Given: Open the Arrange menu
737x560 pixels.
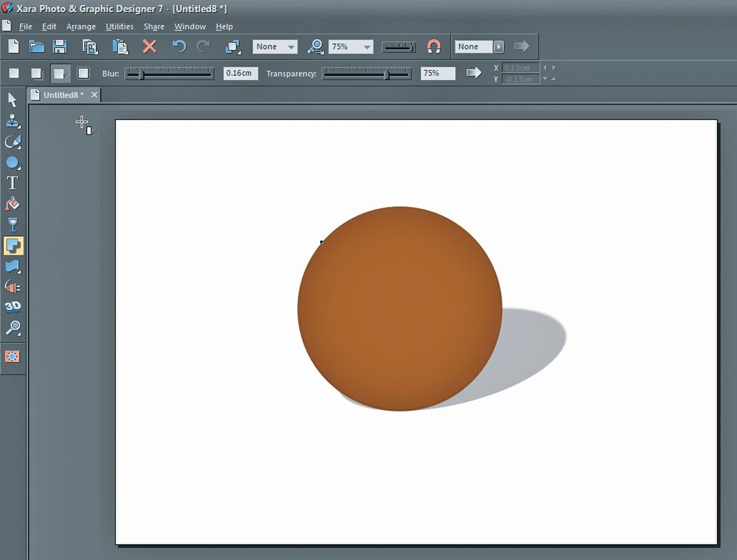Looking at the screenshot, I should coord(81,26).
